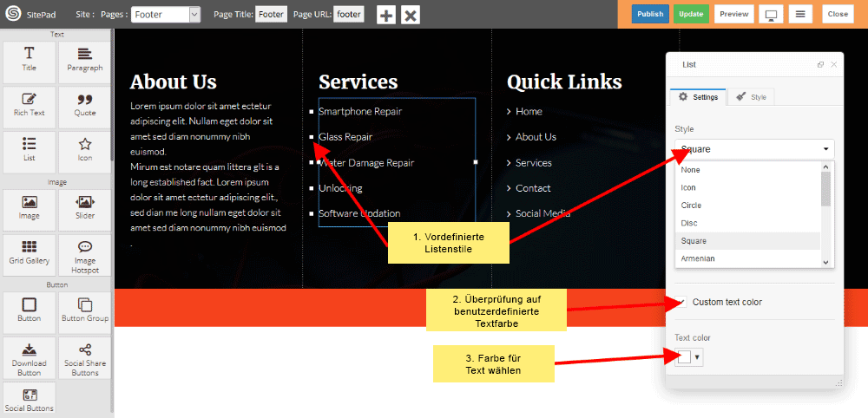Click the Home quick link
Viewport: 868px width, 418px height.
529,111
